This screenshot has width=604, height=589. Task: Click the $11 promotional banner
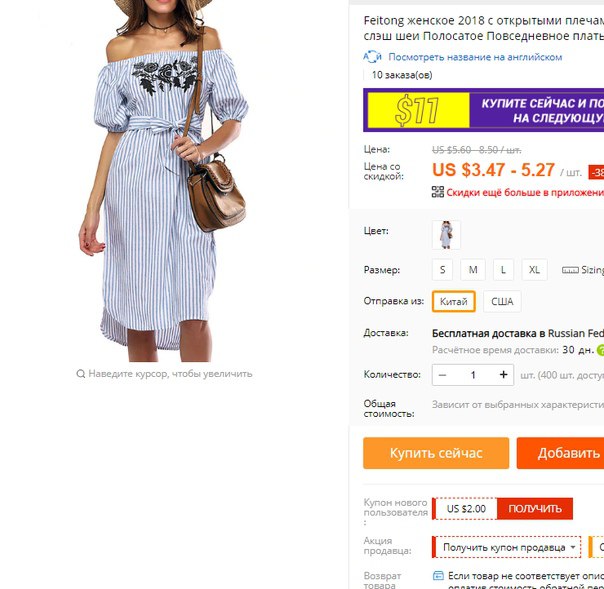[483, 110]
